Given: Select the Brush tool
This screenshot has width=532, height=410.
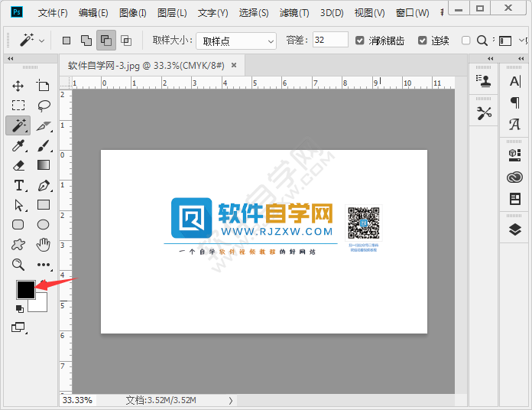Looking at the screenshot, I should coord(44,146).
